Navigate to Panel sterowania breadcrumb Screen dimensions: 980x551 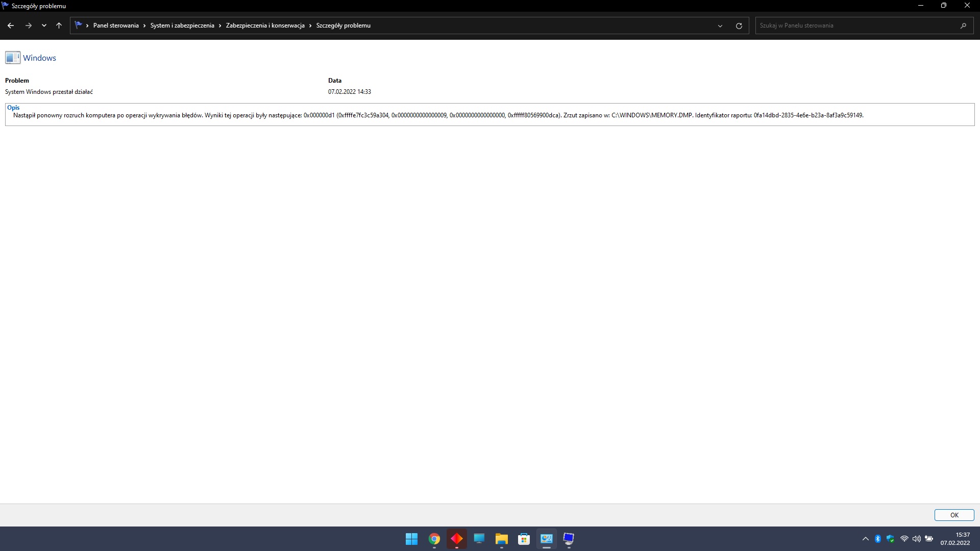point(116,26)
